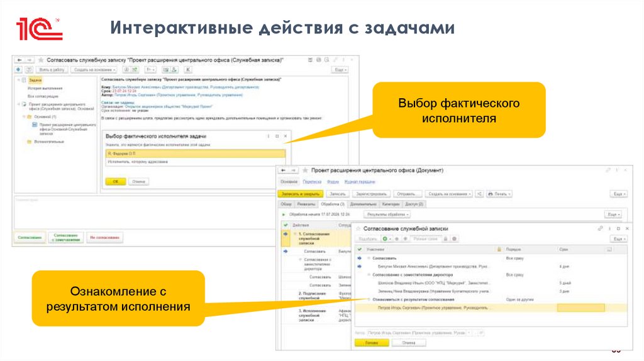The height and width of the screenshot is (361, 644).
Task: Open 'Основной-Служебная записка' file in tree
Action: coord(67,129)
